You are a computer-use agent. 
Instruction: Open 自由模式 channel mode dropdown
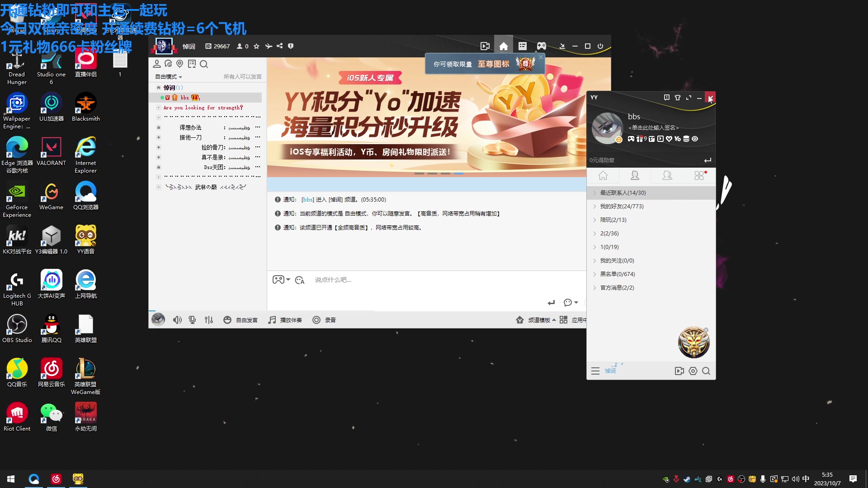click(x=169, y=77)
